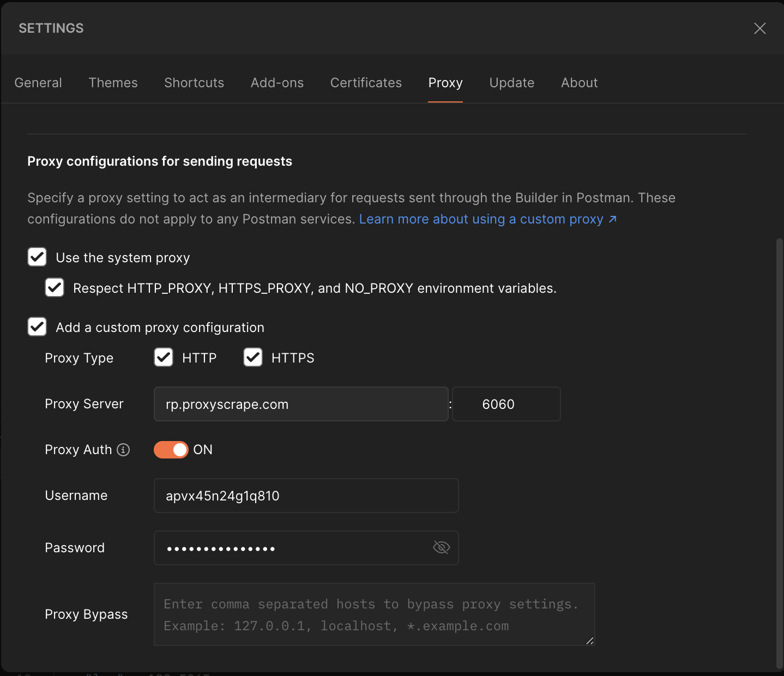Close the Settings dialog
Screen dimensions: 784x676
coord(759,28)
